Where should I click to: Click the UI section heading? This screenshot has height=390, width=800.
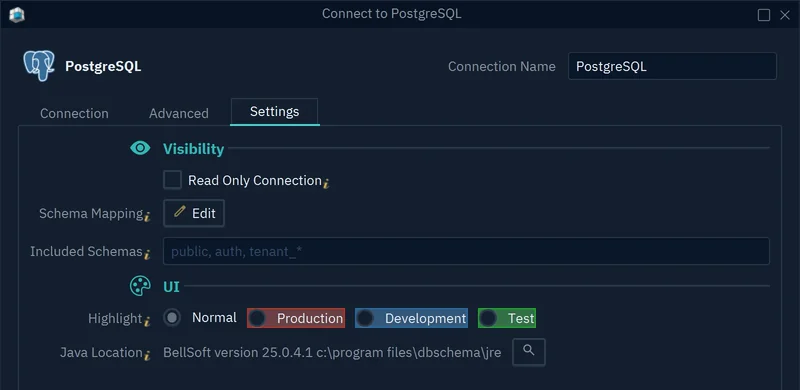click(171, 287)
